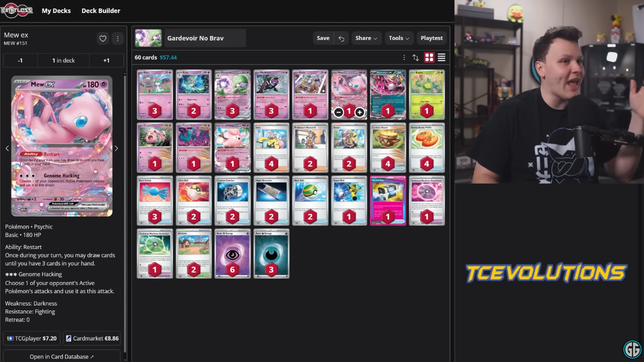Select the Flutter Mane card
Image resolution: width=644 pixels, height=362 pixels.
click(193, 147)
